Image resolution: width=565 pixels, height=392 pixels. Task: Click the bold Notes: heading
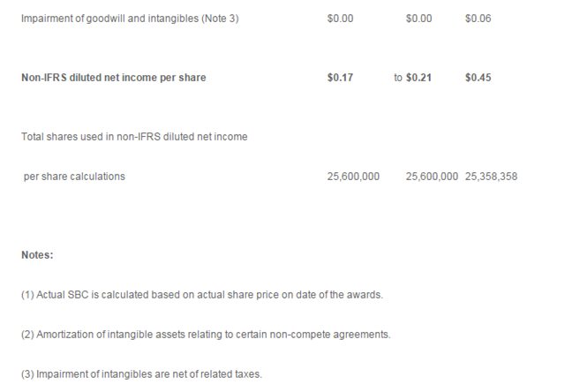[37, 255]
